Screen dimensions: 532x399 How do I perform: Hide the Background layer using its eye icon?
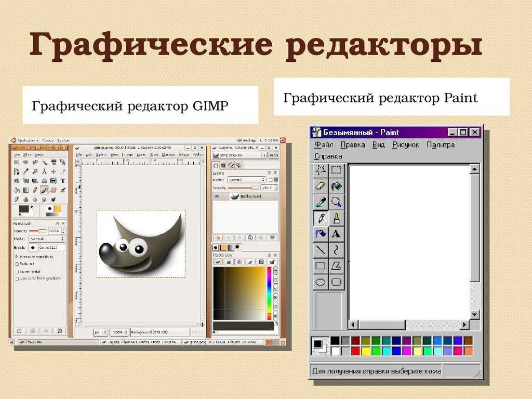coord(217,196)
